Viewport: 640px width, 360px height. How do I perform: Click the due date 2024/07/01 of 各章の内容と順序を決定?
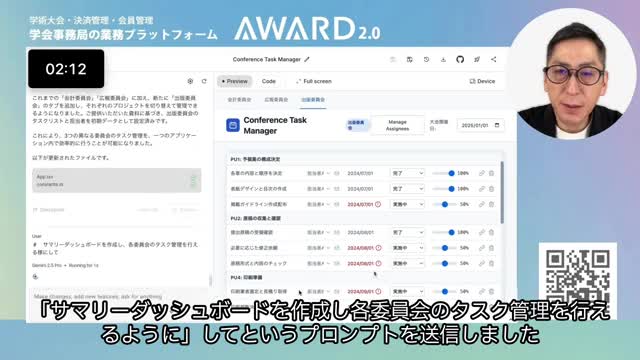(360, 173)
